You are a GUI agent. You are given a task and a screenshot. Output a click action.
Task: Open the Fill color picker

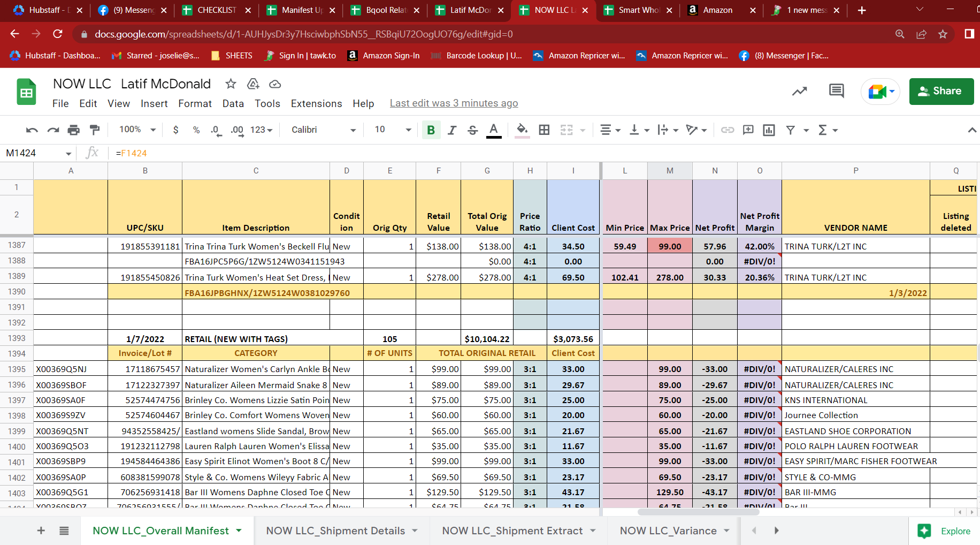coord(522,130)
